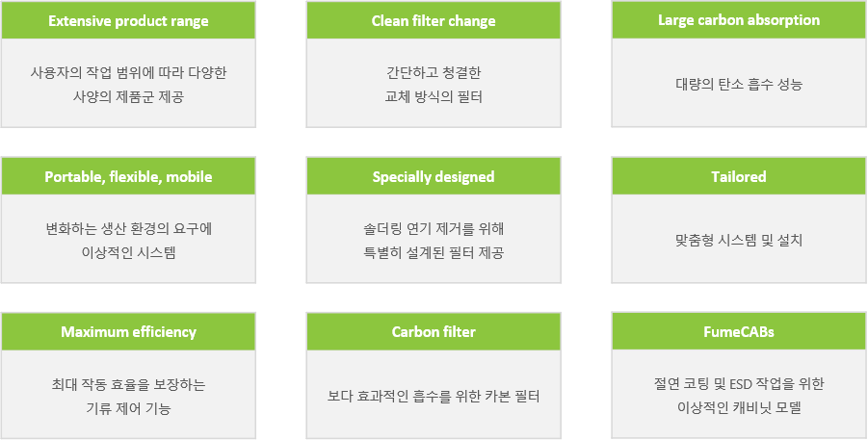The image size is (868, 440).
Task: Click the 사양의 제품군 제공 description text
Action: click(128, 97)
